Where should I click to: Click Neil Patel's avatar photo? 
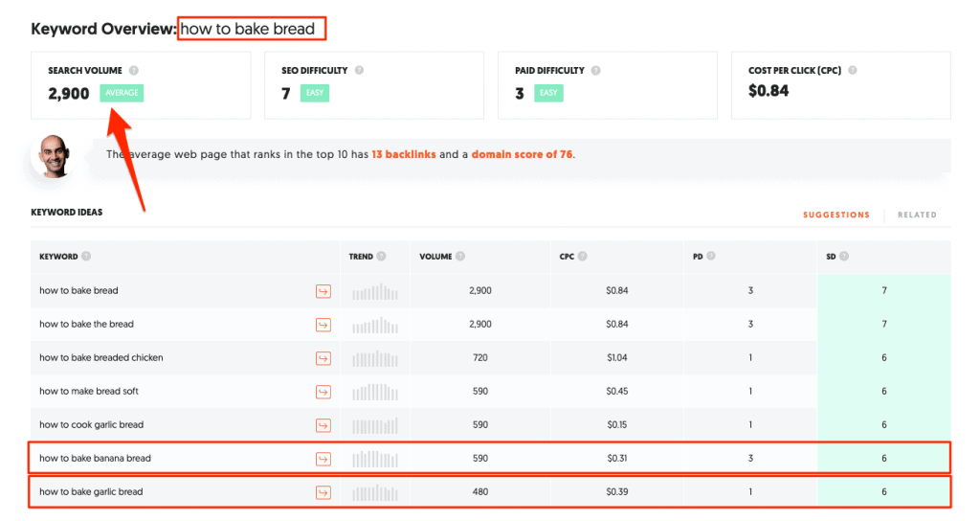tap(54, 156)
